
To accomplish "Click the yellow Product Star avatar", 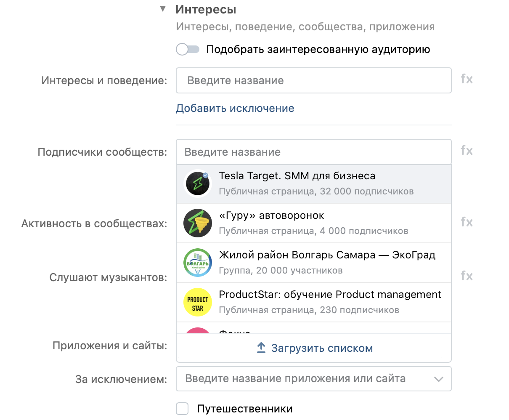I will click(198, 302).
